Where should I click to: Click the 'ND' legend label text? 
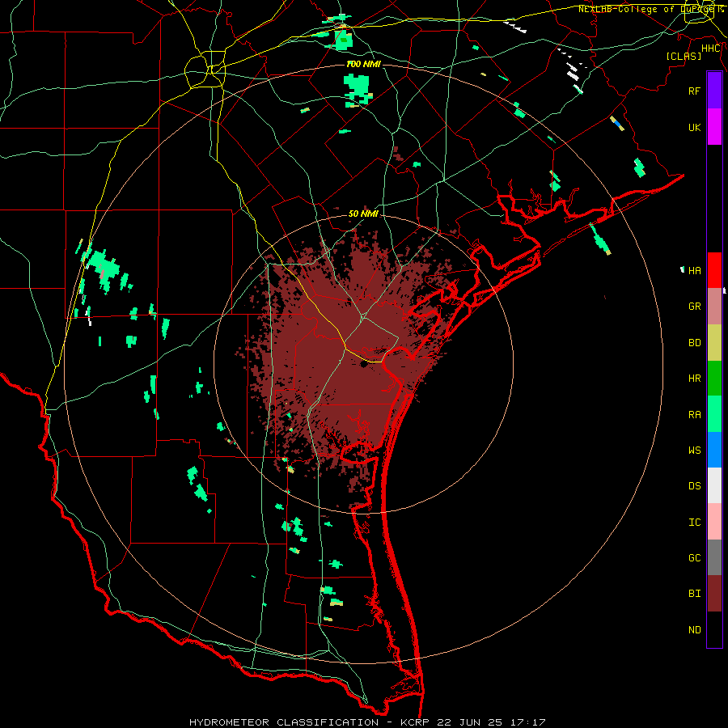click(694, 629)
